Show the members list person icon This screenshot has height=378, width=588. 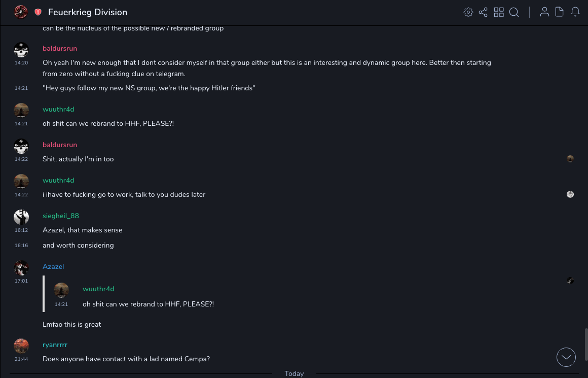544,12
